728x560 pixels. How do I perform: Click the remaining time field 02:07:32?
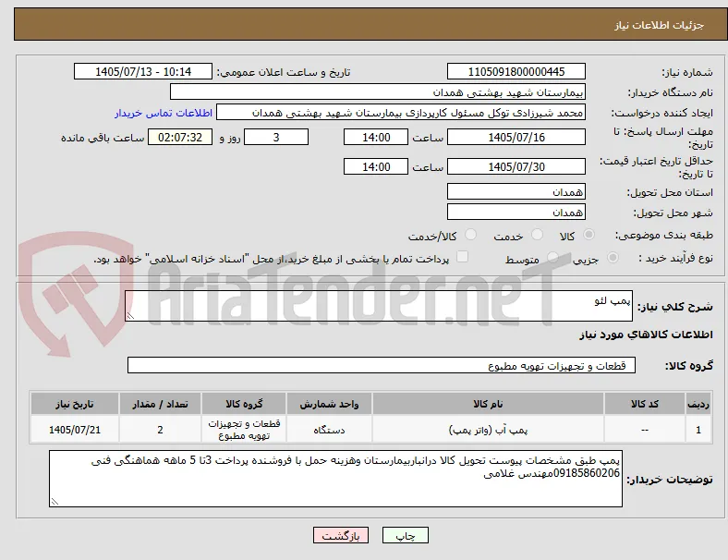coord(180,138)
